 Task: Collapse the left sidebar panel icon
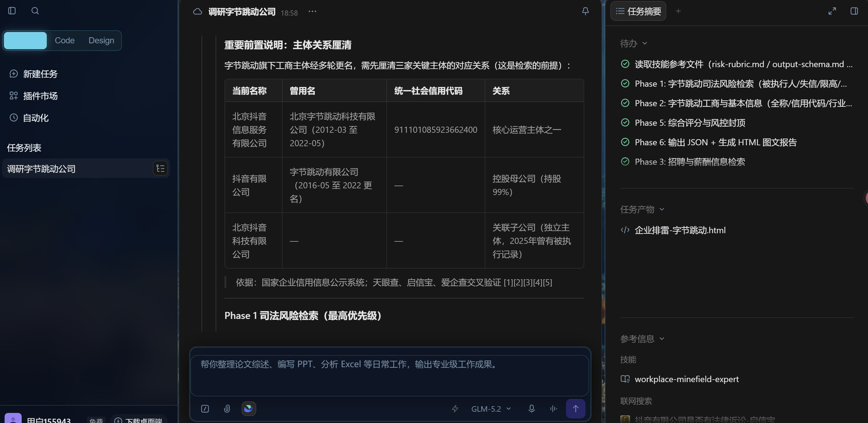coord(12,11)
